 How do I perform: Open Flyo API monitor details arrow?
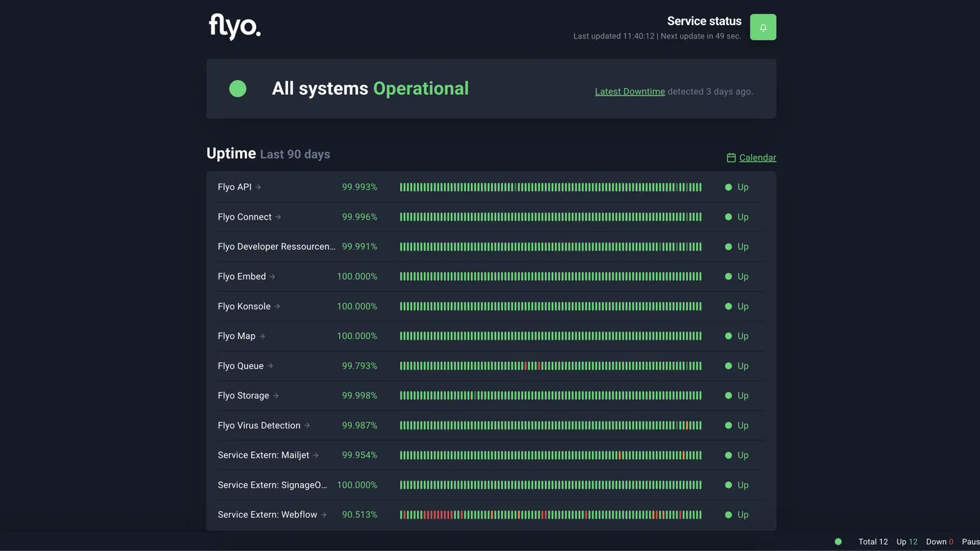(x=258, y=187)
